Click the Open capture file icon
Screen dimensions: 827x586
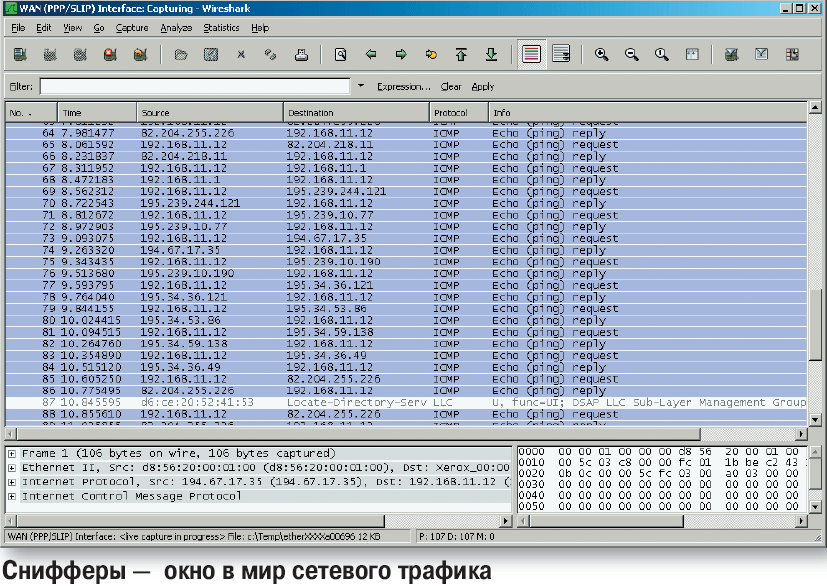click(180, 54)
